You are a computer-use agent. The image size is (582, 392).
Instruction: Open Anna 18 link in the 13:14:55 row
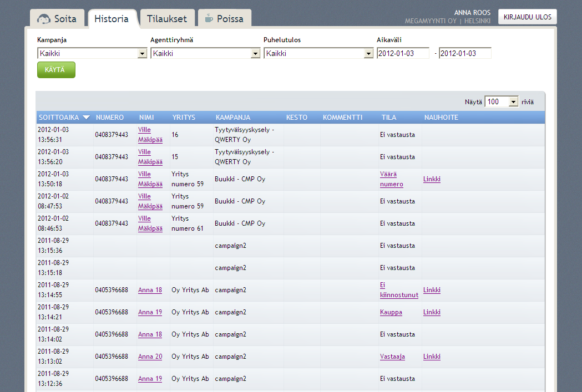coord(150,290)
